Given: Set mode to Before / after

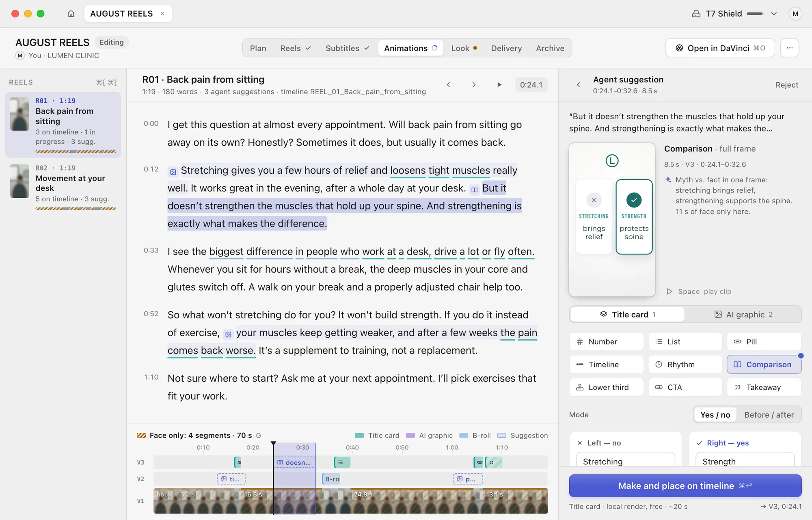Looking at the screenshot, I should [x=769, y=415].
